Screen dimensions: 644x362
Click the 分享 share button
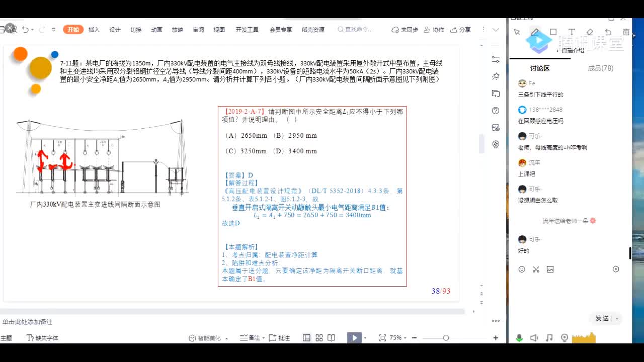pyautogui.click(x=460, y=30)
